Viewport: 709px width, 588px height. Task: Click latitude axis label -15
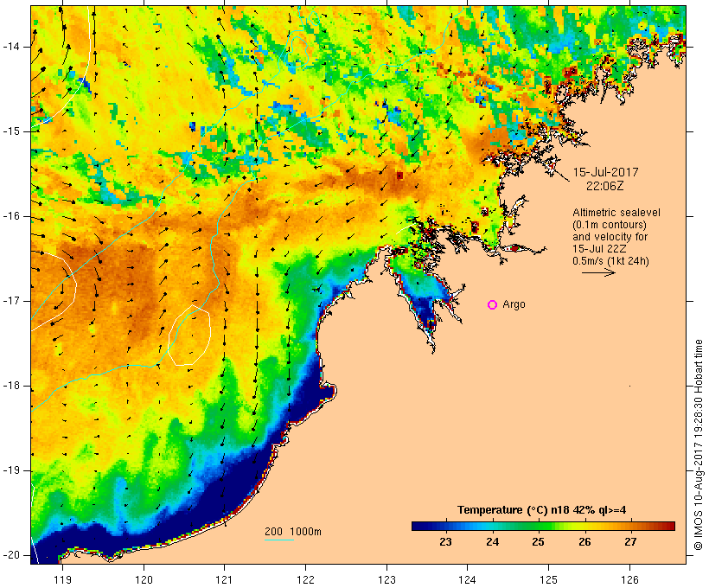[11, 131]
